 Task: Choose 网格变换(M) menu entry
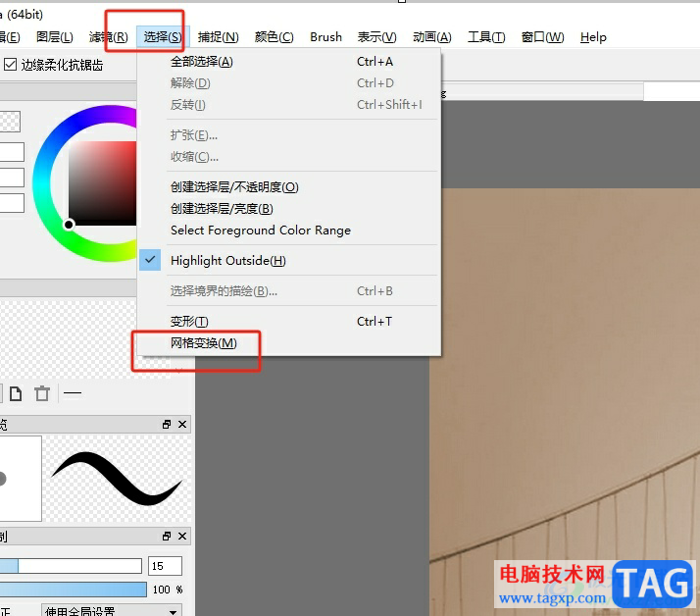[x=289, y=343]
